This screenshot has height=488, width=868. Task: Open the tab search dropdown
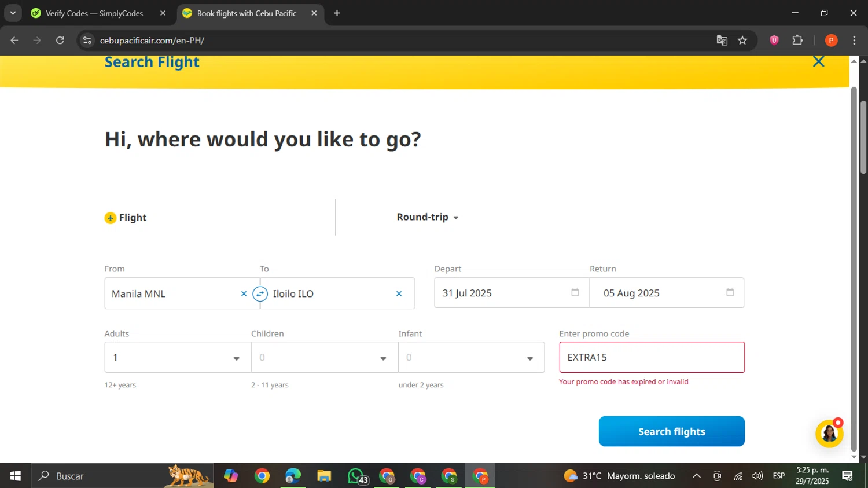[x=13, y=13]
